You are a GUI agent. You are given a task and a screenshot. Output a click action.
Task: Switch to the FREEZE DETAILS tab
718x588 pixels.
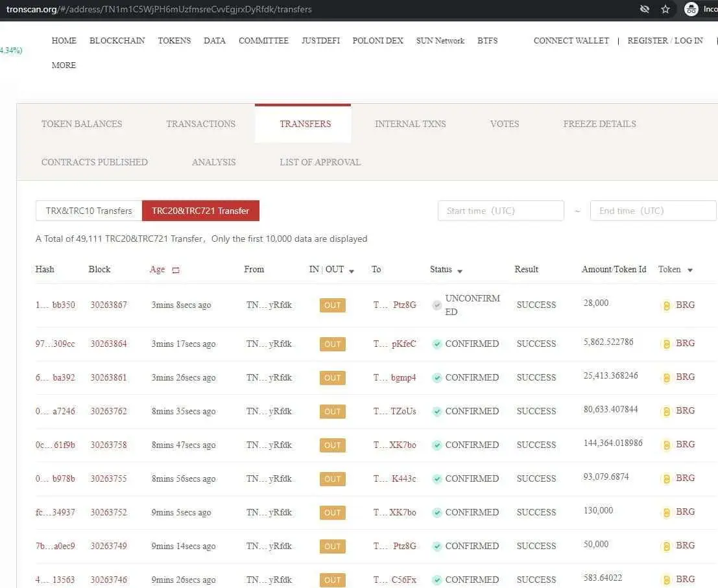pos(599,124)
